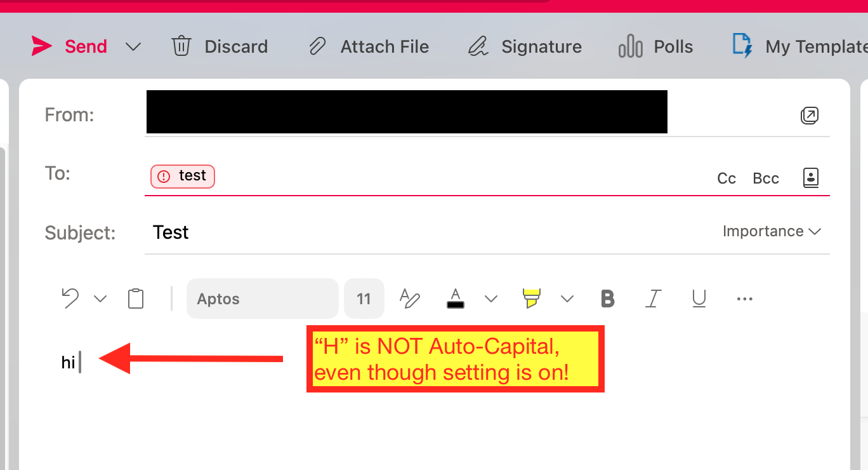Open Polls from the toolbar
This screenshot has height=470, width=868.
(655, 46)
